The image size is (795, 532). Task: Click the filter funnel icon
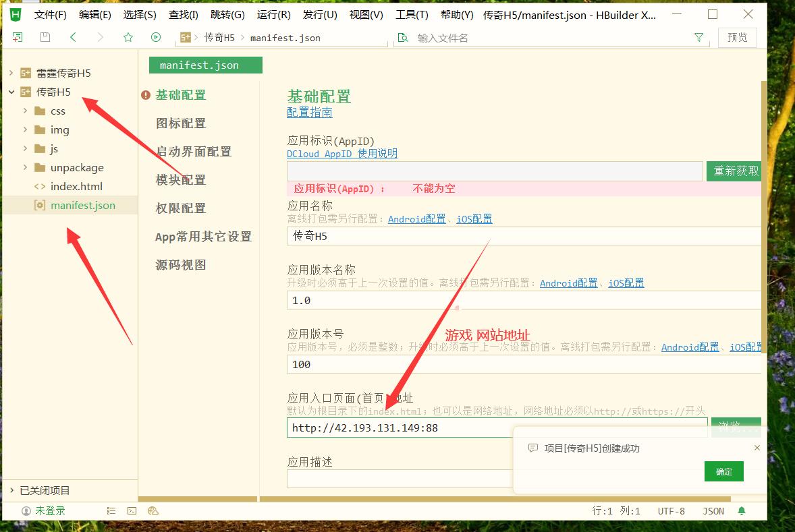(698, 38)
